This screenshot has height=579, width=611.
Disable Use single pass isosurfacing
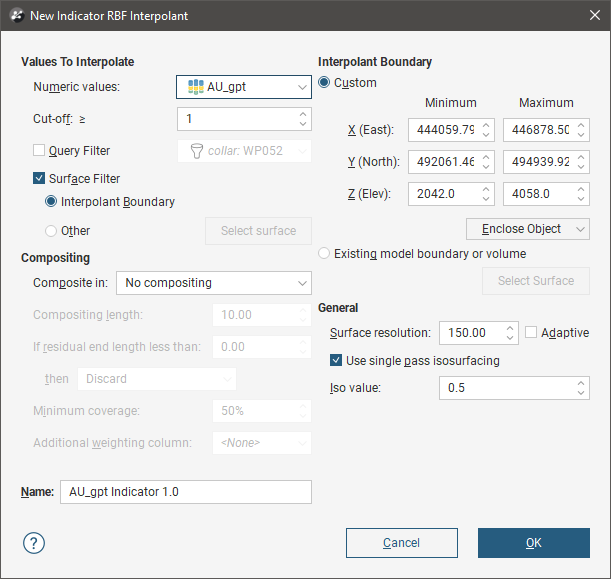point(337,360)
